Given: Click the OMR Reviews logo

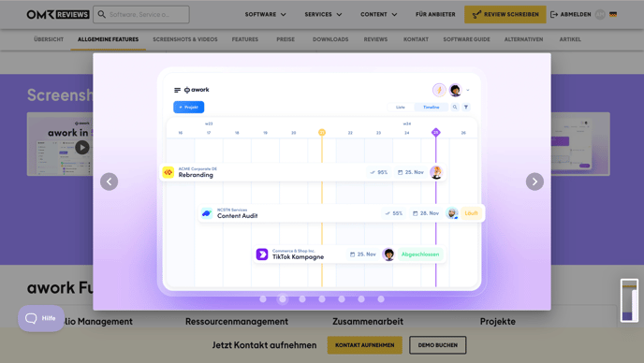Looking at the screenshot, I should coord(58,14).
